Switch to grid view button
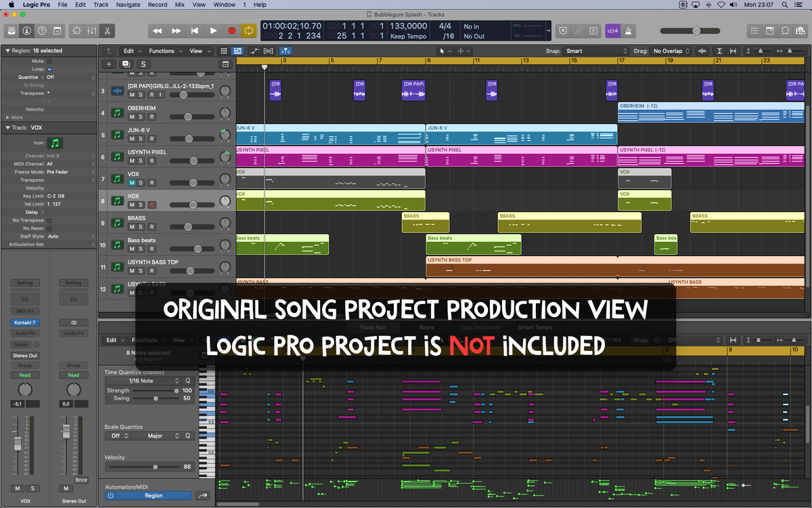 pyautogui.click(x=224, y=51)
